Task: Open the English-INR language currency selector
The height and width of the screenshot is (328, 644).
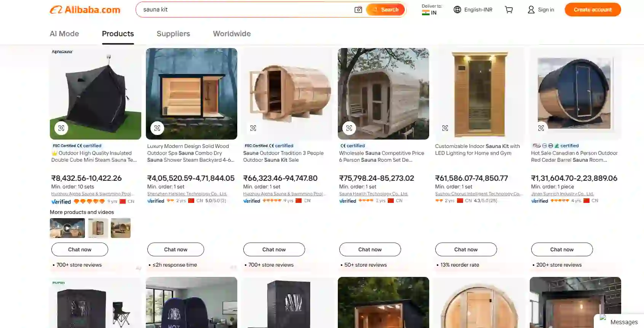Action: click(473, 10)
